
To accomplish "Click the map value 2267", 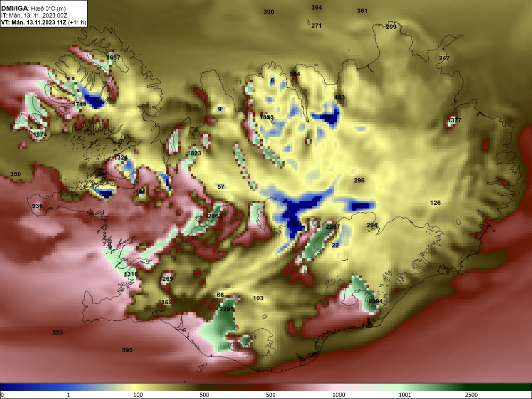I will click(x=333, y=227).
